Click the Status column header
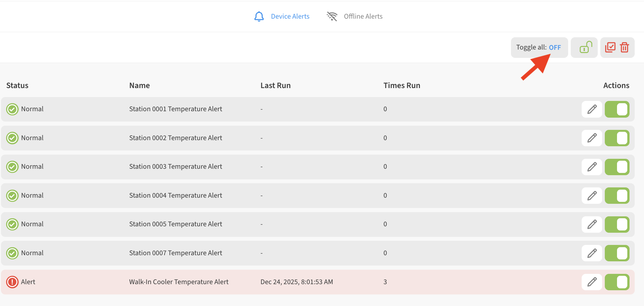644x306 pixels. pos(17,85)
